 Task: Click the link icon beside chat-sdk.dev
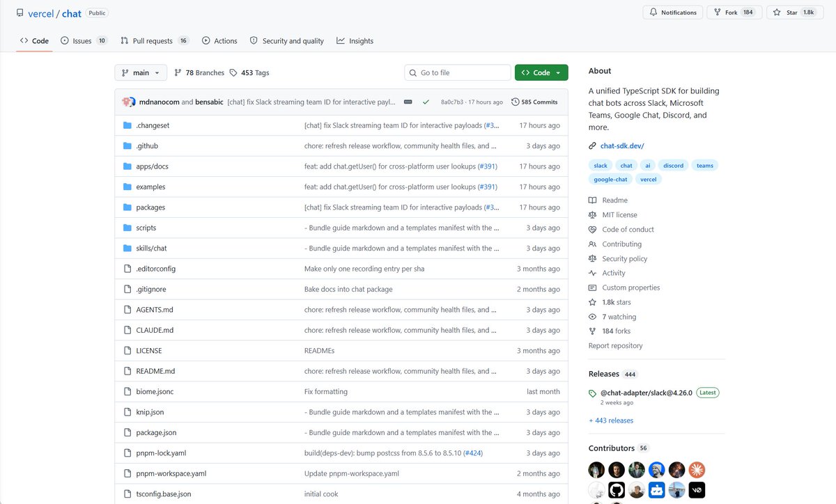coord(593,146)
